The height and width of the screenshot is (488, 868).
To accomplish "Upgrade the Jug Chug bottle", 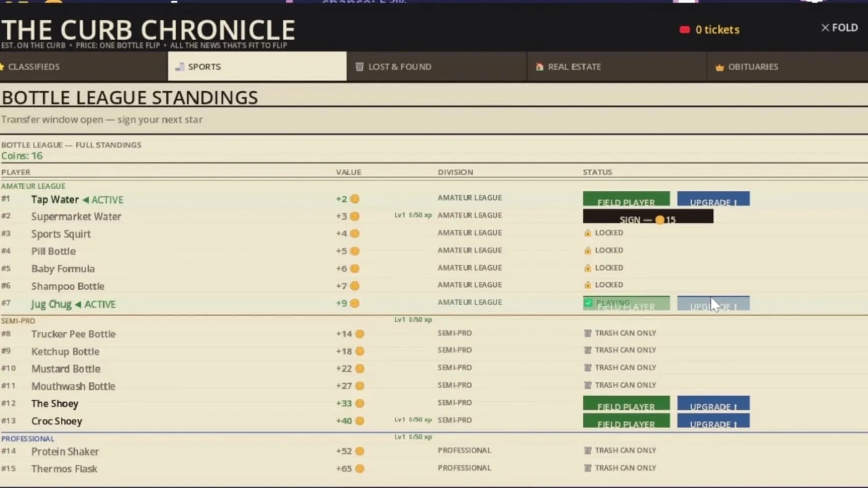I will click(x=713, y=303).
